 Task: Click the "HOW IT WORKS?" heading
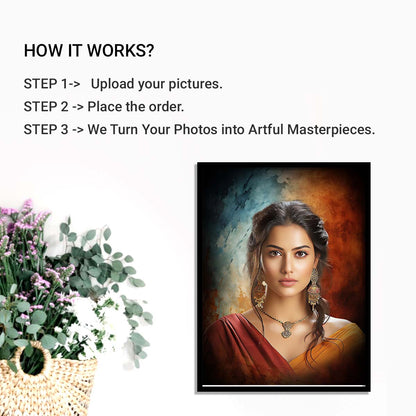(89, 51)
